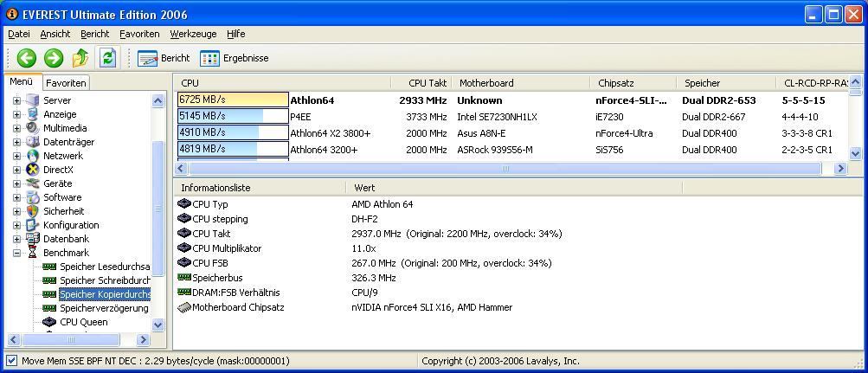
Task: Click the results list scroll-down arrow
Action: point(855,154)
